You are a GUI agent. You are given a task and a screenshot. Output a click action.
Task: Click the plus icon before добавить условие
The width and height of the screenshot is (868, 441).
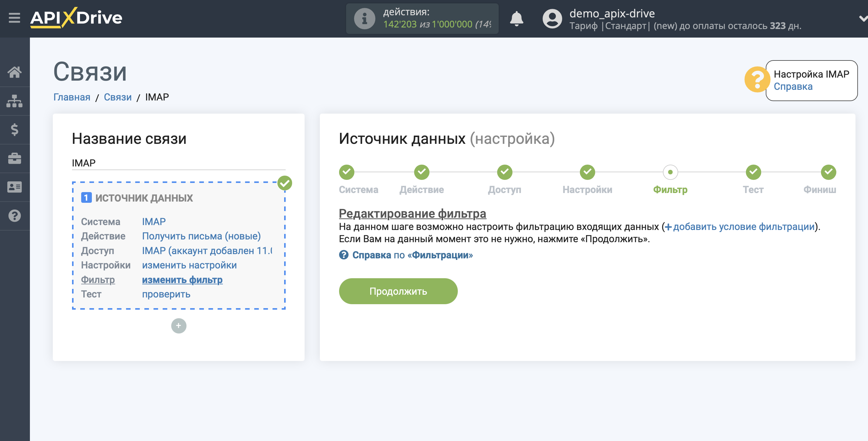point(668,227)
